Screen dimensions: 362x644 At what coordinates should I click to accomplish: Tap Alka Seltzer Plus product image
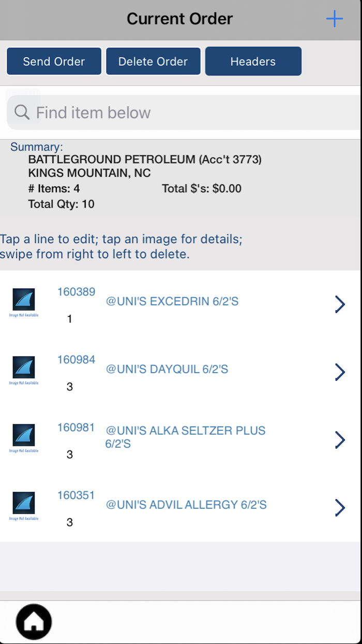pyautogui.click(x=24, y=438)
